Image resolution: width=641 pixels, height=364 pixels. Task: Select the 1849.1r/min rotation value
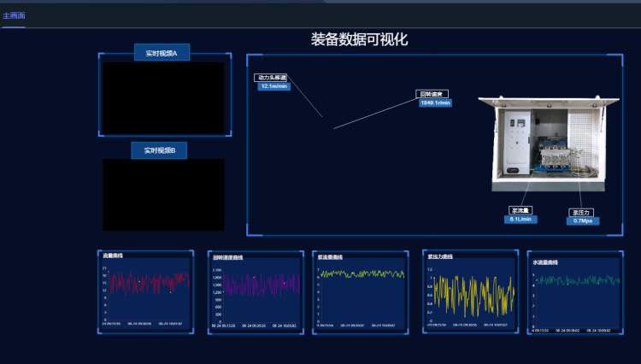[x=434, y=103]
